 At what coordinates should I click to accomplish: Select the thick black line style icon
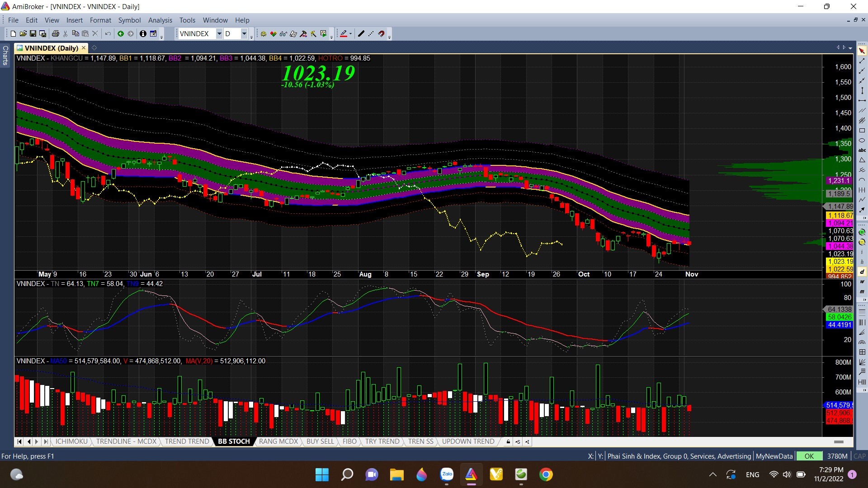pos(361,33)
